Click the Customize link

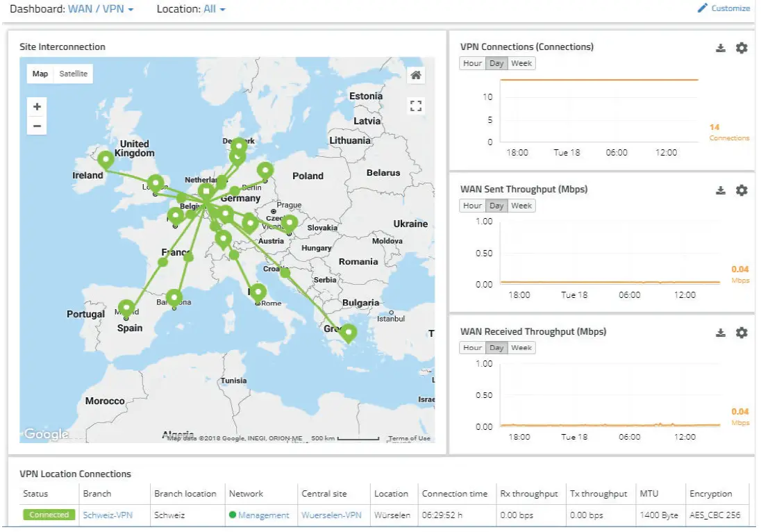(x=729, y=8)
